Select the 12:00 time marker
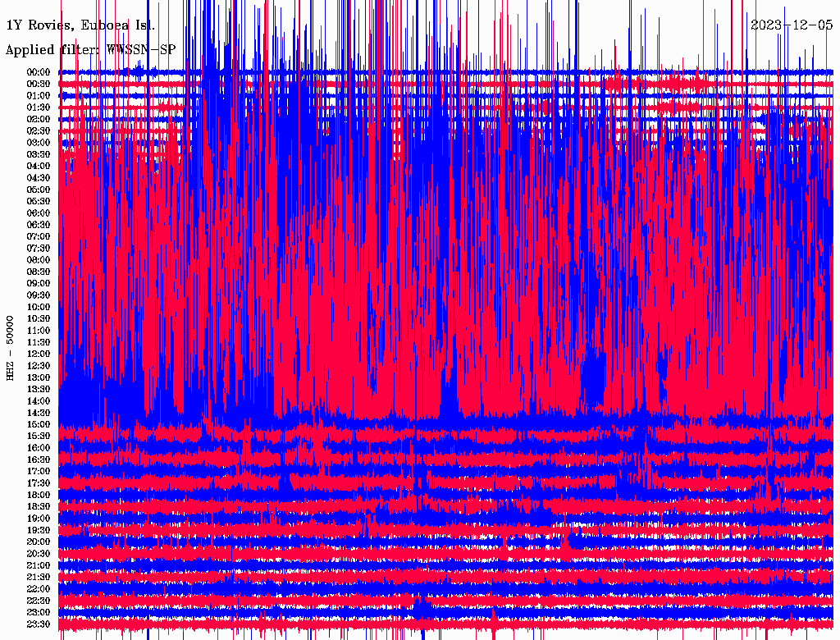This screenshot has height=640, width=840. [x=39, y=354]
